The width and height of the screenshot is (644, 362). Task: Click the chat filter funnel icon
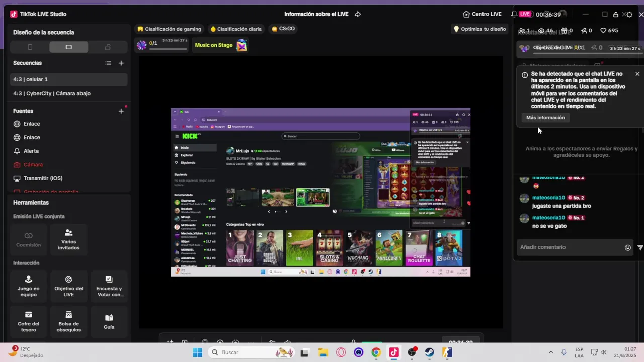[640, 247]
